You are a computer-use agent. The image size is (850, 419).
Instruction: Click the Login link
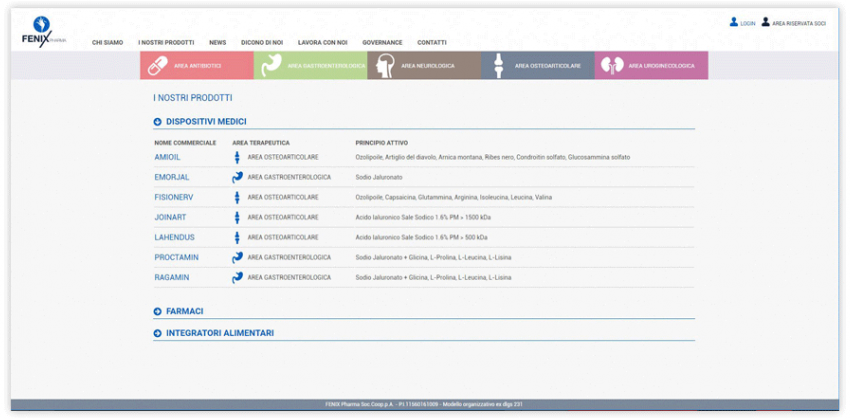coord(748,24)
